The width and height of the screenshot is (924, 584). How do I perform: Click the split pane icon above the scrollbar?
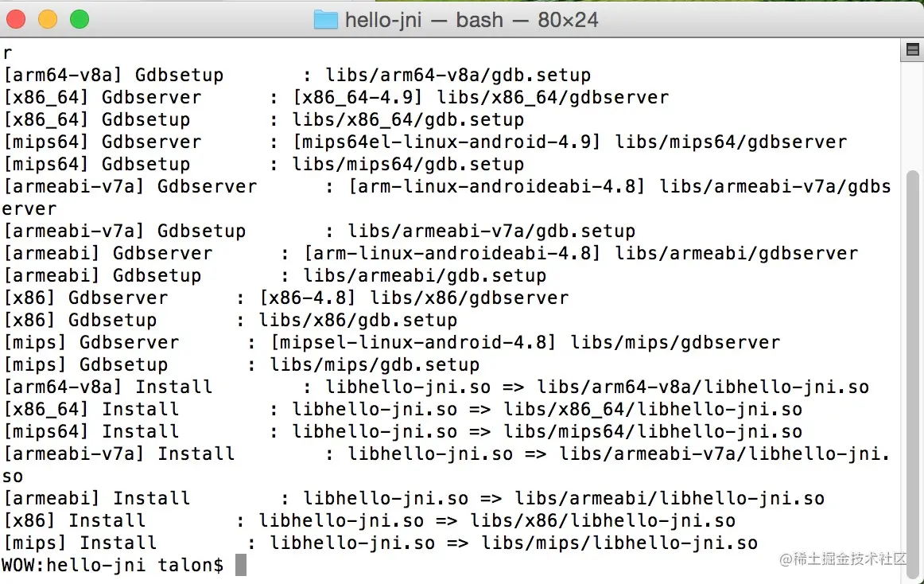pos(913,51)
